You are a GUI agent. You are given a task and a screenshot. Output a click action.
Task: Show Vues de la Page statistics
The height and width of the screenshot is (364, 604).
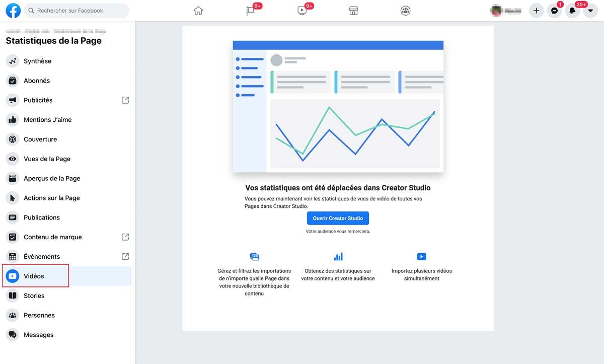(x=67, y=159)
